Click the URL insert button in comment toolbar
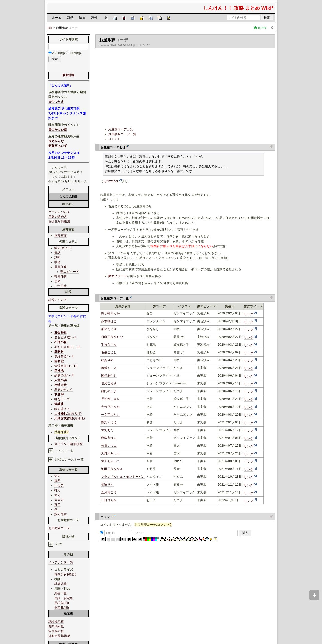Image resolution: width=322 pixels, height=644 pixels. [103, 539]
